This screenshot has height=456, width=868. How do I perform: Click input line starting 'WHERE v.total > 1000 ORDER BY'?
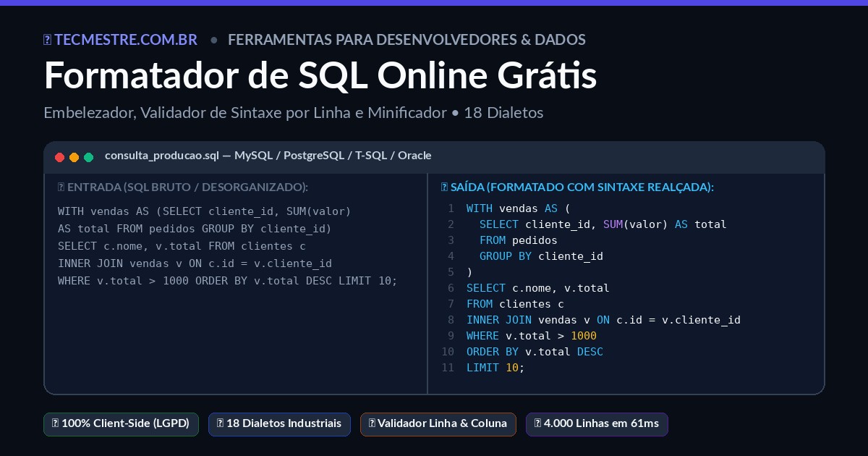(228, 281)
